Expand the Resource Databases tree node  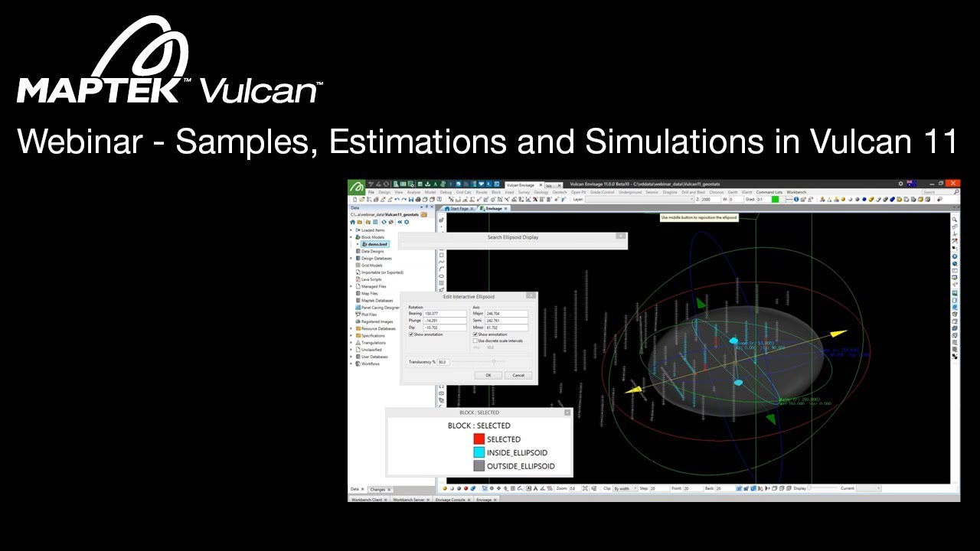coord(351,328)
